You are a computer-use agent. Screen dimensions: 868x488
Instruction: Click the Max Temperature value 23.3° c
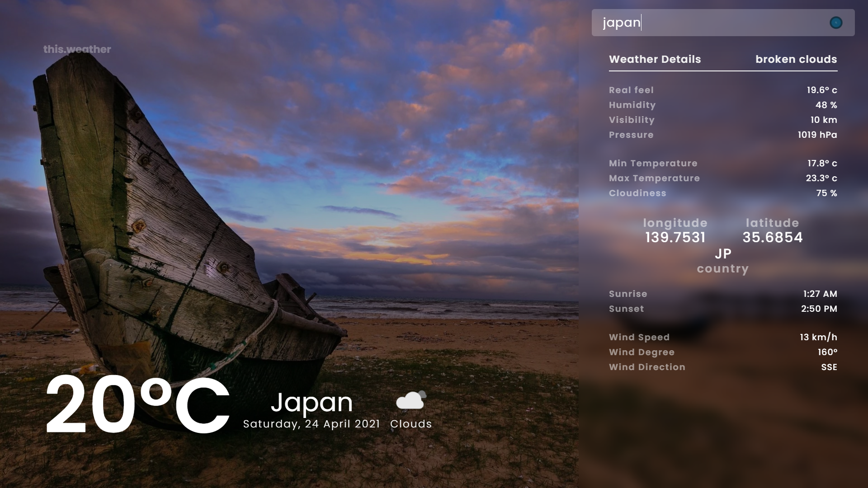point(821,178)
